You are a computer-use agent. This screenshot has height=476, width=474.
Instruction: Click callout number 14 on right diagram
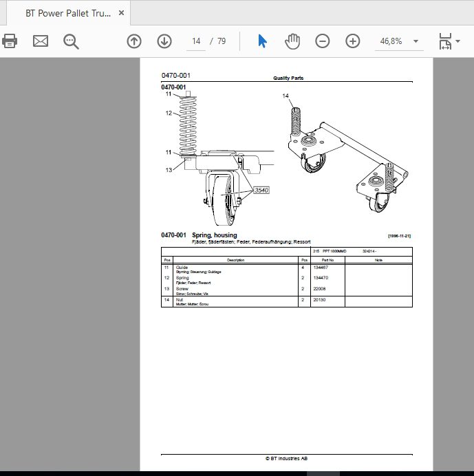(x=286, y=96)
